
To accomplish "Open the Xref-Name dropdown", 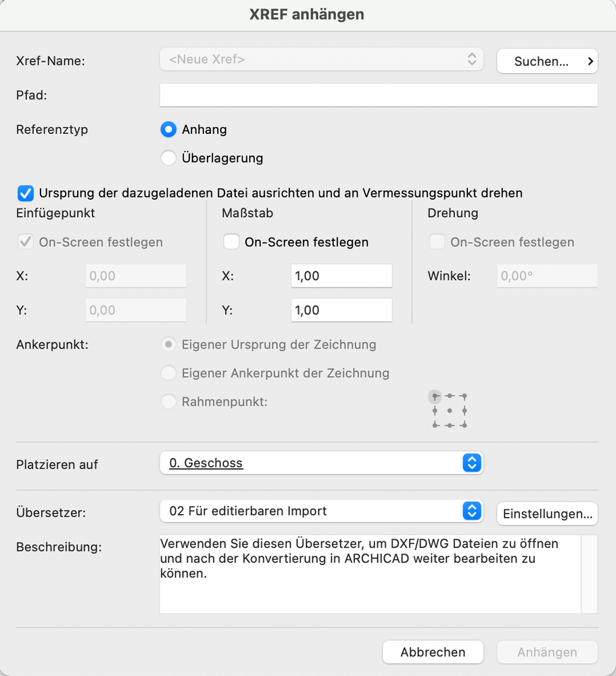I will (x=321, y=60).
